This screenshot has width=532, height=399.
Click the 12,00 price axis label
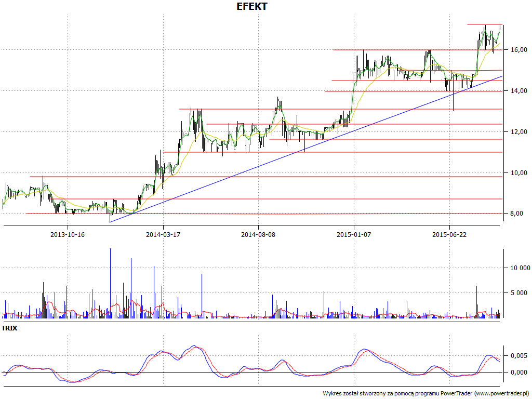tap(519, 131)
